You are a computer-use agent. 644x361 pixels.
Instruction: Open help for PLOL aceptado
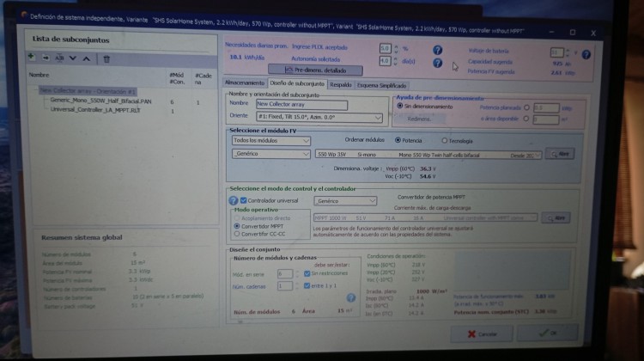[437, 50]
